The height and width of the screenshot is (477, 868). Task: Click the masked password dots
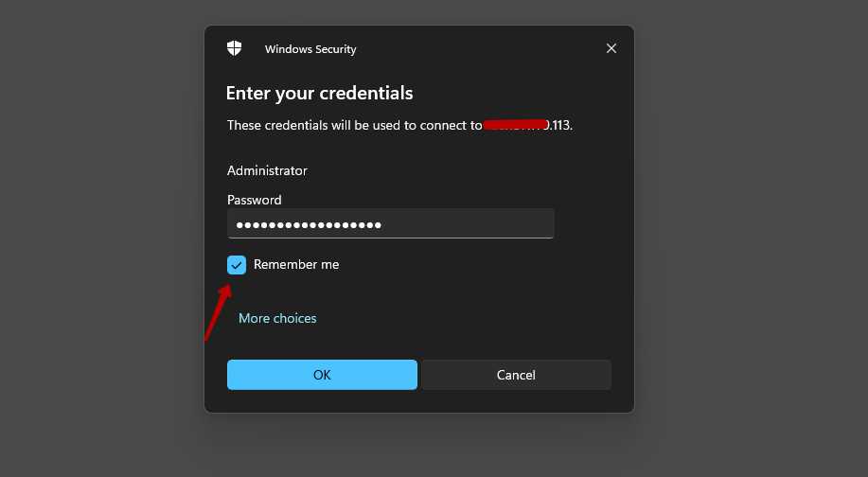308,224
